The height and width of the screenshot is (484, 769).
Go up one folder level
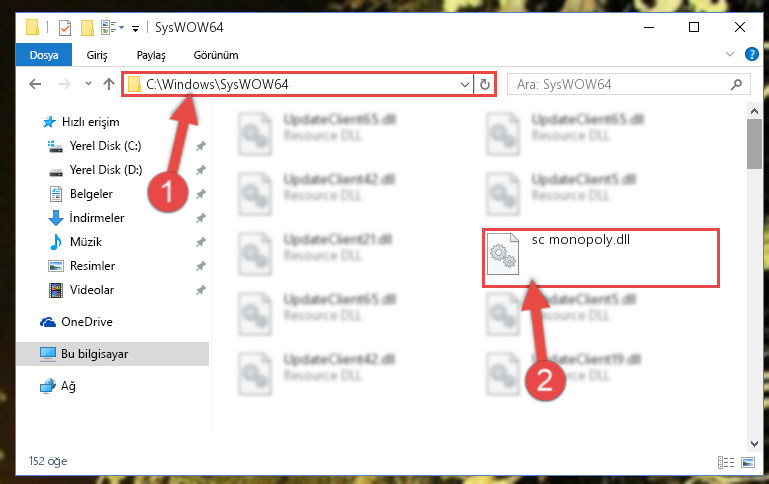tap(109, 84)
